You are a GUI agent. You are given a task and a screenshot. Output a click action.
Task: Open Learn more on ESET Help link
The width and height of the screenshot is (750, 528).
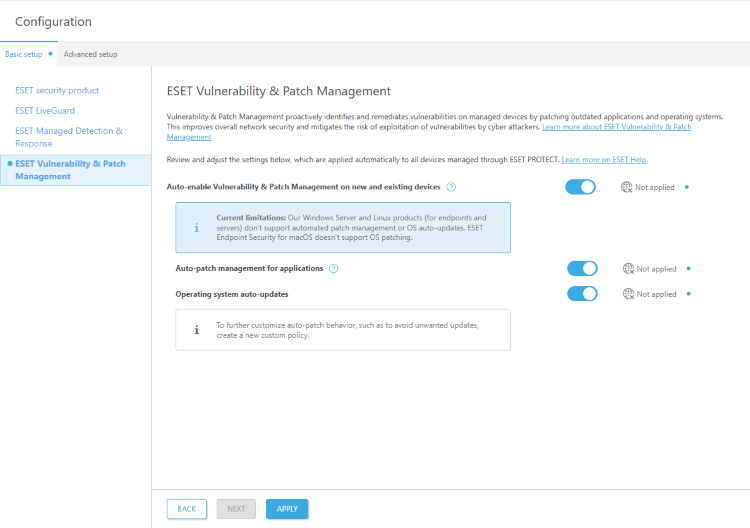click(x=605, y=160)
